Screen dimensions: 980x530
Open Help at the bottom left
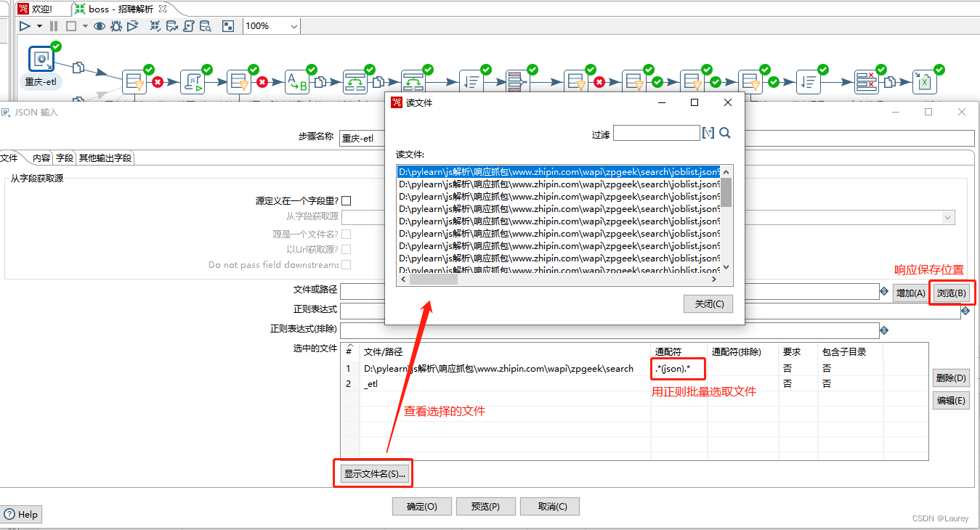tap(20, 514)
